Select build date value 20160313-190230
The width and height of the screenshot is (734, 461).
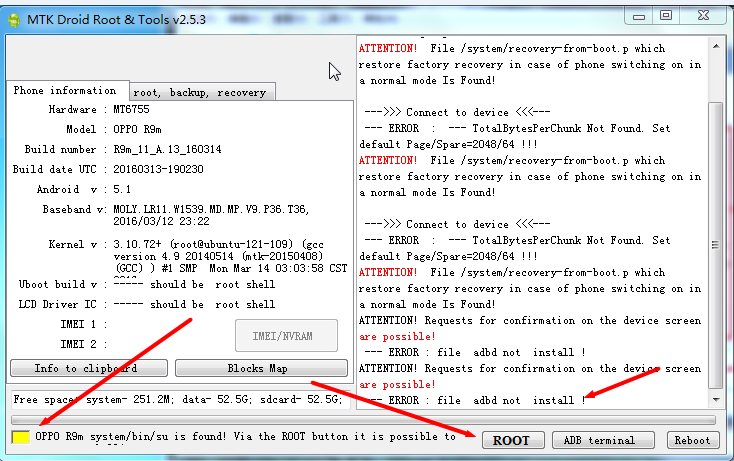[x=158, y=169]
